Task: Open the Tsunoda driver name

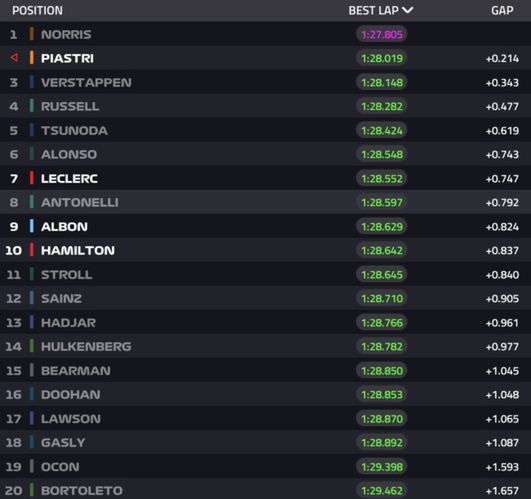Action: click(x=75, y=130)
